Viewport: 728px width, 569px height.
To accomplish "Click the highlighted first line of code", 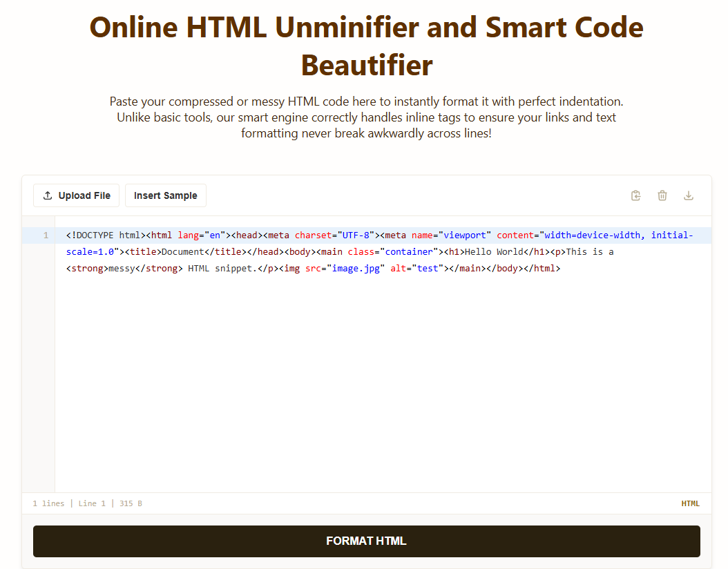I will (x=276, y=235).
